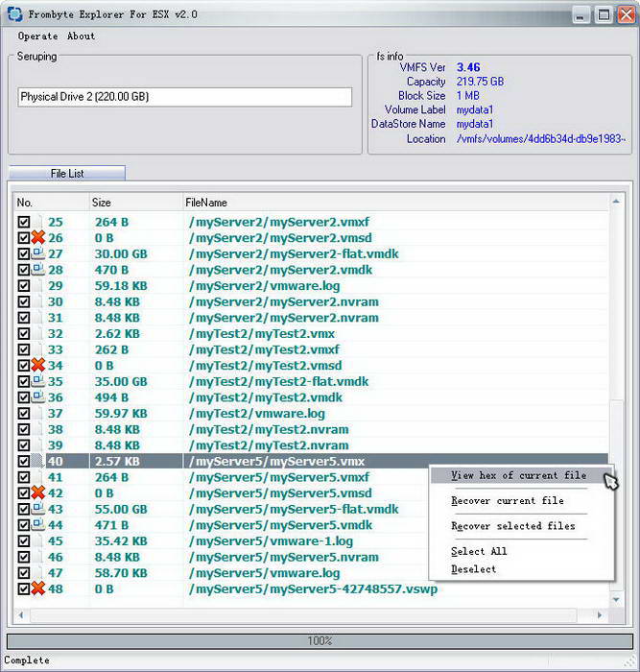
Task: Click the disk icon on row 27
Action: click(x=38, y=253)
